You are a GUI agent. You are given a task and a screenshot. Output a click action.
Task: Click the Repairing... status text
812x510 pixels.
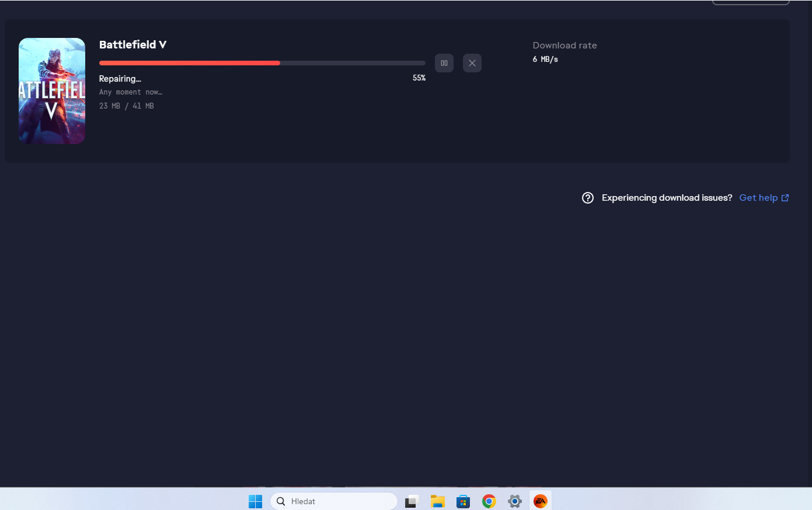click(x=120, y=79)
